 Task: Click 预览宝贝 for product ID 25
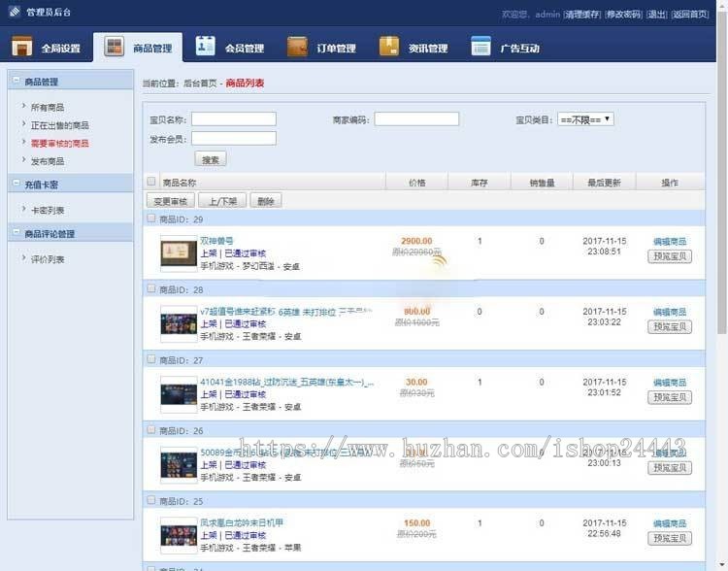coord(670,538)
